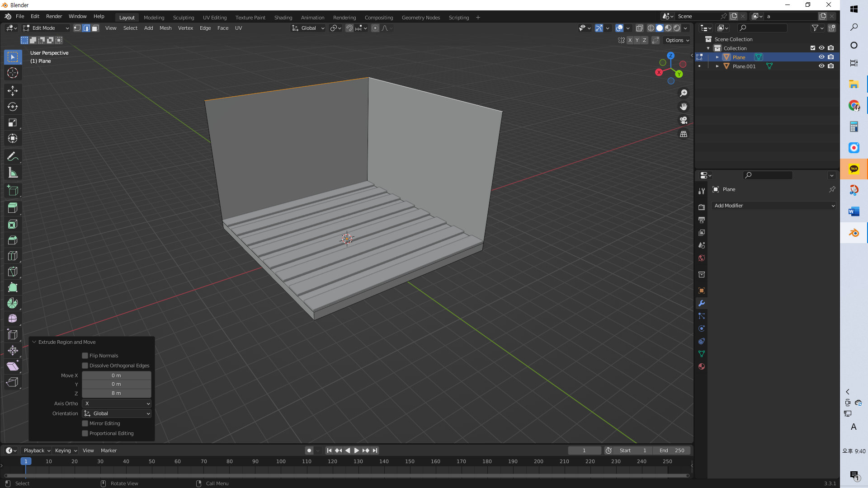Image resolution: width=868 pixels, height=488 pixels.
Task: Open Microsoft Word from the taskbar
Action: coord(854,211)
